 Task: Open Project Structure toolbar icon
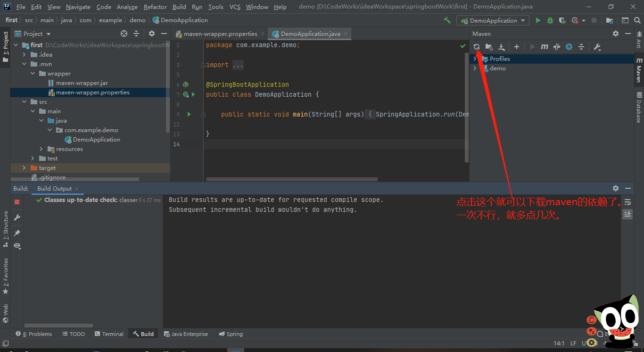coord(610,20)
